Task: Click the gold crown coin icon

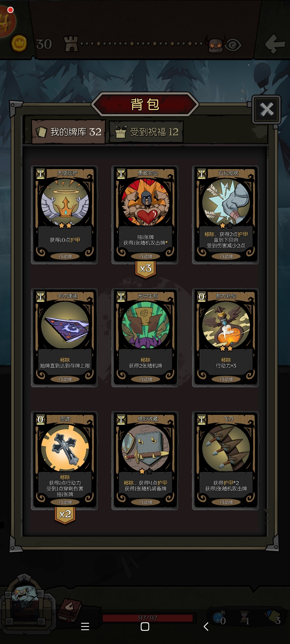Action: coord(19,43)
